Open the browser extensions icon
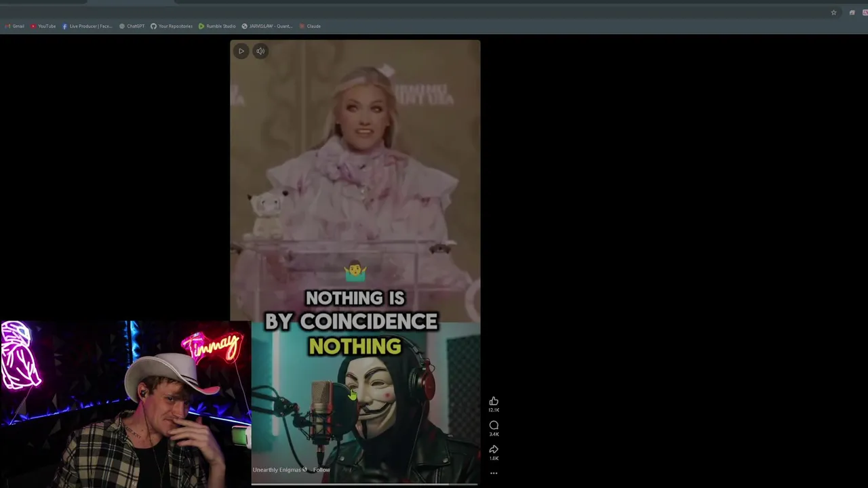Screen dimensions: 868x488 coord(852,12)
